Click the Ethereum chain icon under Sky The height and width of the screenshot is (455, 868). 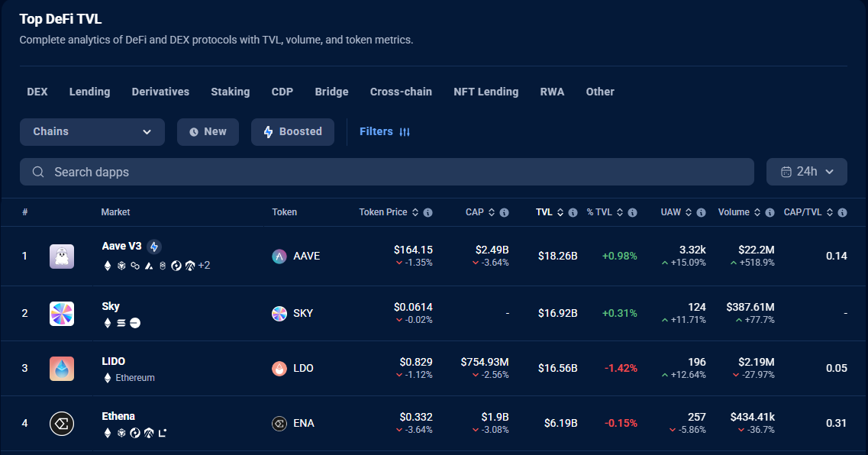click(x=108, y=323)
